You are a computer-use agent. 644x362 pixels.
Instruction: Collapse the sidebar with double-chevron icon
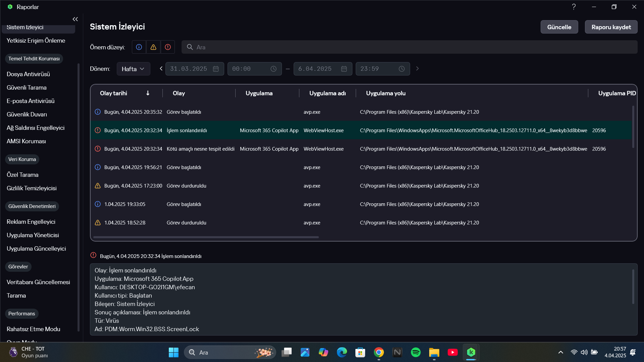(75, 19)
